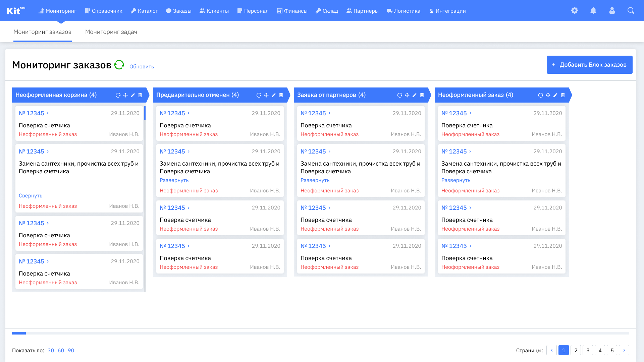The image size is (644, 362).
Task: Expand order in Предварительно отменен via Развернуть
Action: (174, 180)
